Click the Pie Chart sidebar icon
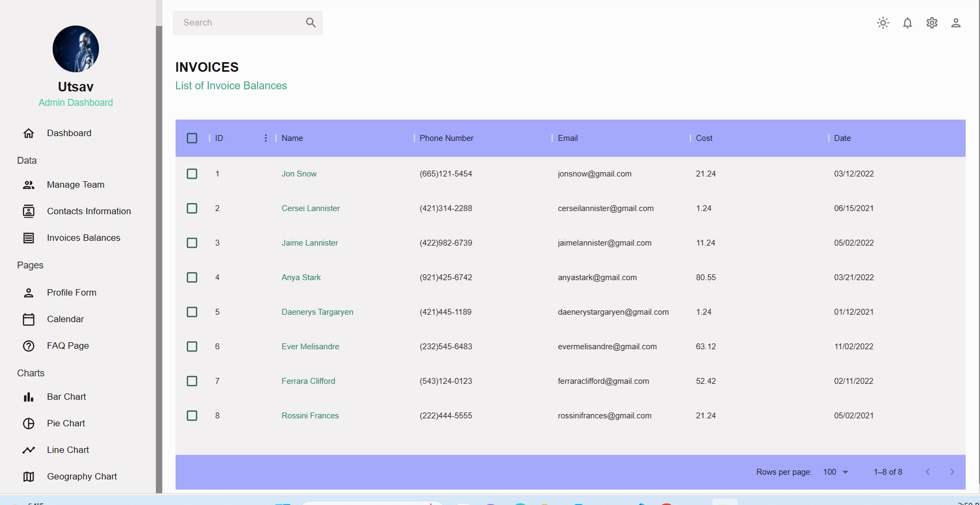Viewport: 980px width, 505px height. [x=29, y=423]
